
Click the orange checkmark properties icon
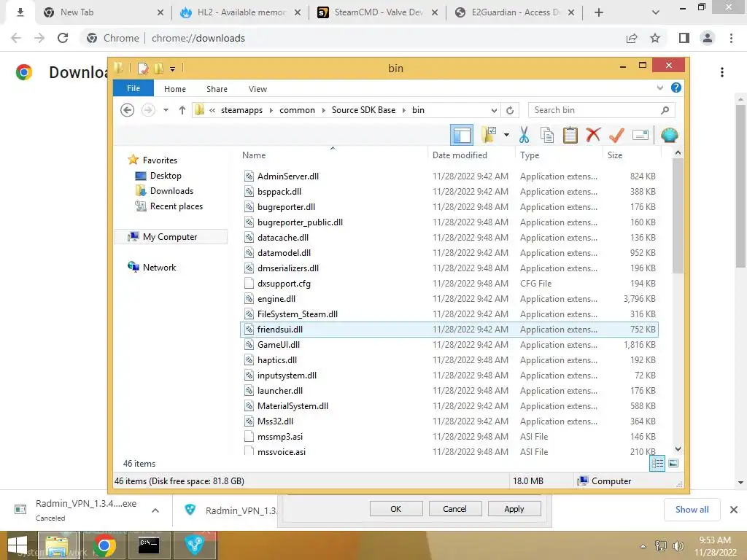coord(616,135)
